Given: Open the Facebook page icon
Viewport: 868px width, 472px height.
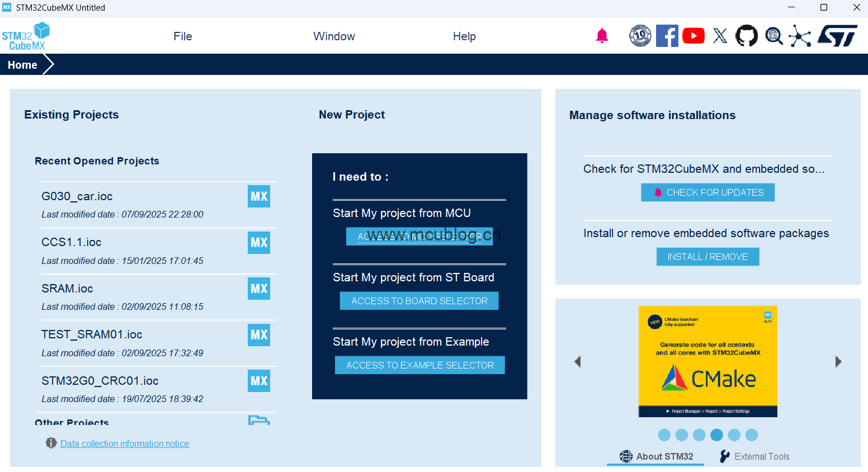Looking at the screenshot, I should point(667,36).
